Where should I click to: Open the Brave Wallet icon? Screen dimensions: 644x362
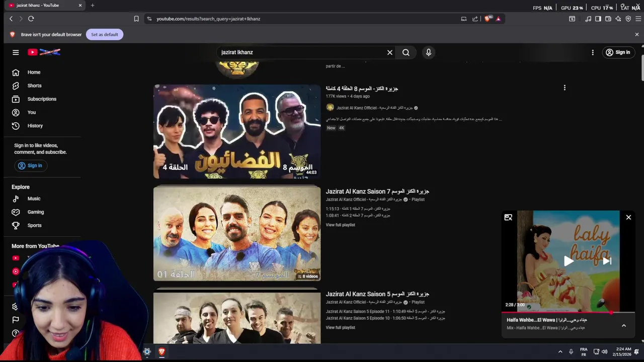pos(608,19)
